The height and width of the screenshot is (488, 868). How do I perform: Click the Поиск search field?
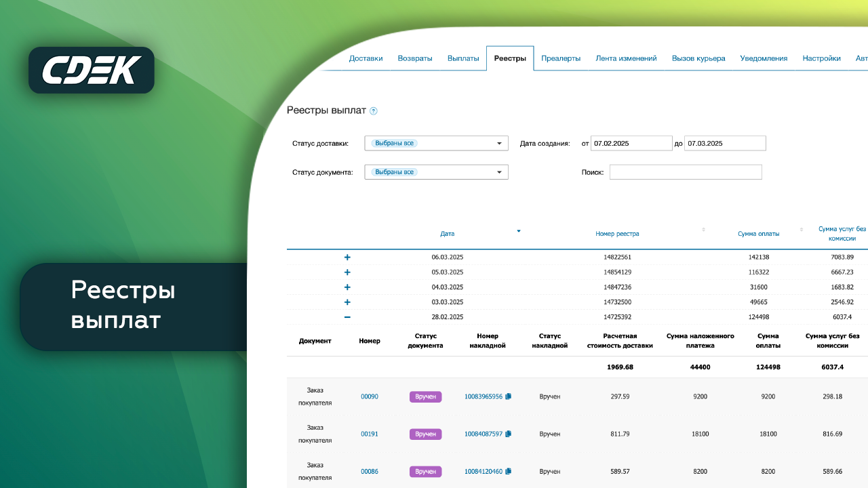686,172
